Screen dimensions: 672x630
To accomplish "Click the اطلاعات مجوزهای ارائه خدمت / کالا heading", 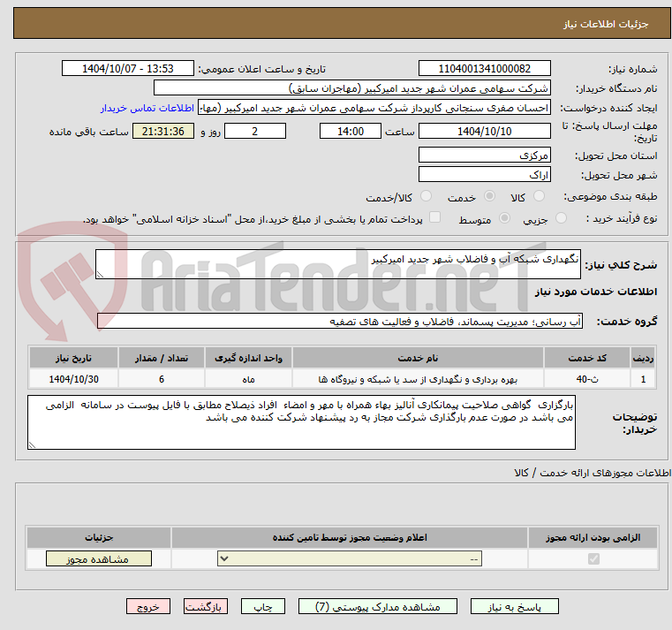I will pyautogui.click(x=593, y=473).
